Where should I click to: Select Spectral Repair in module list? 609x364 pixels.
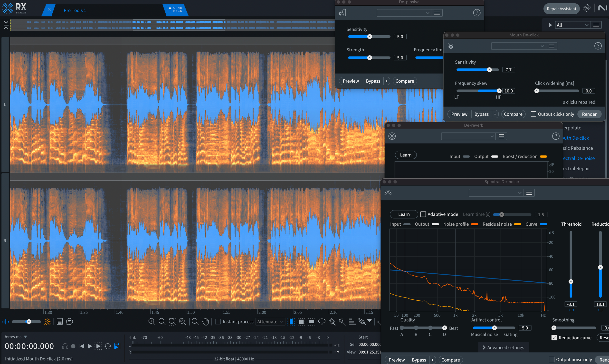[576, 169]
